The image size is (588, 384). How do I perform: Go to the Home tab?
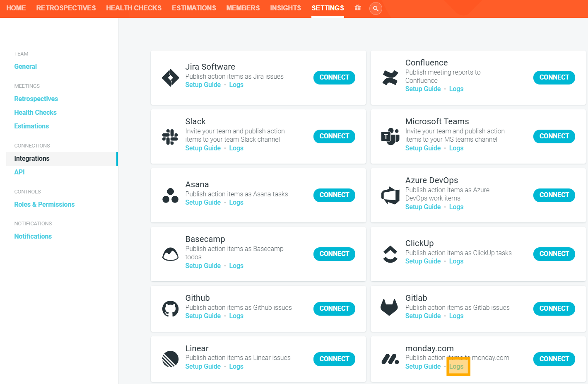pyautogui.click(x=16, y=8)
